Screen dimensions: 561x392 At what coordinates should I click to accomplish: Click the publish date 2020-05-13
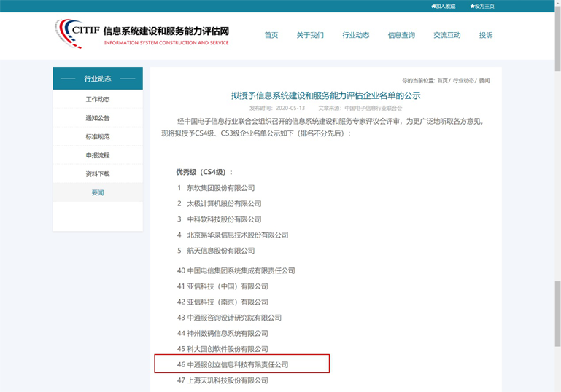click(290, 108)
